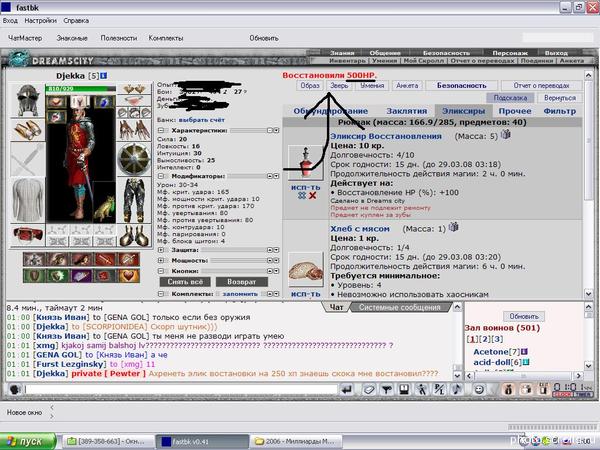Open the Настройки menu
The image size is (600, 450).
coord(40,21)
